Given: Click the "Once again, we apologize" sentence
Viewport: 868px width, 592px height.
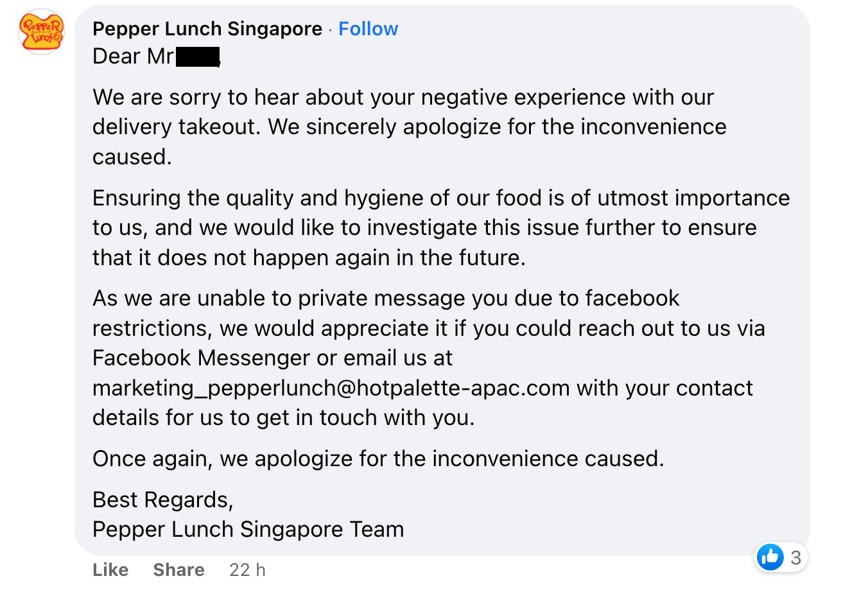Looking at the screenshot, I should click(378, 458).
